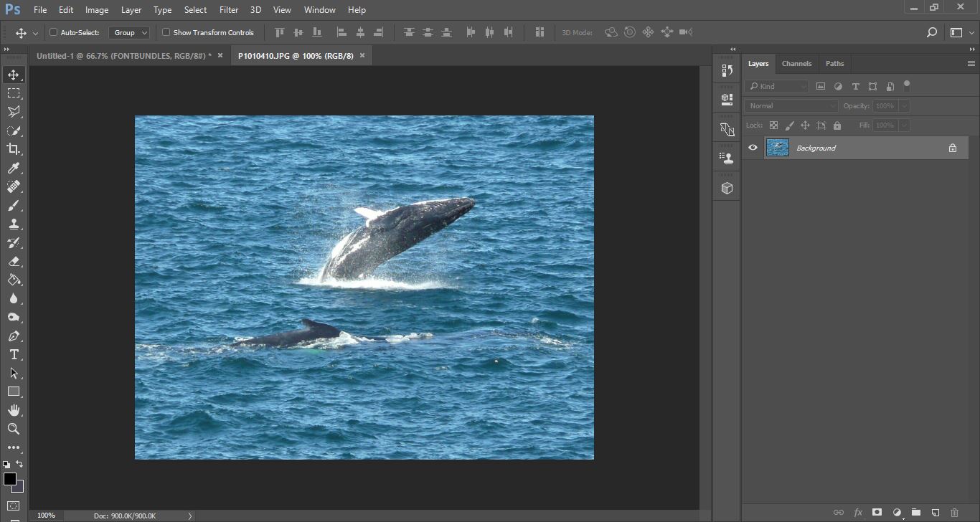Screen dimensions: 980x522
Task: Select the Eyedropper tool
Action: pyautogui.click(x=14, y=168)
